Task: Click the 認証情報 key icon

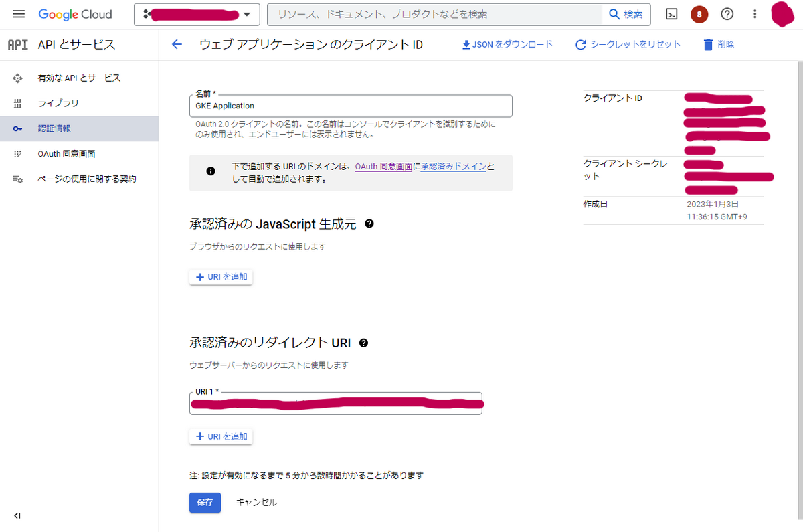Action: tap(18, 128)
